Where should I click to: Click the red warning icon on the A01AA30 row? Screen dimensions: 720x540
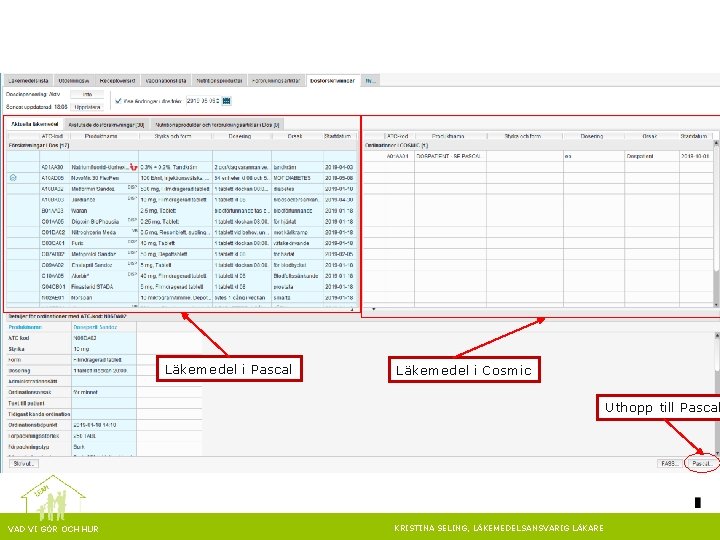[134, 167]
